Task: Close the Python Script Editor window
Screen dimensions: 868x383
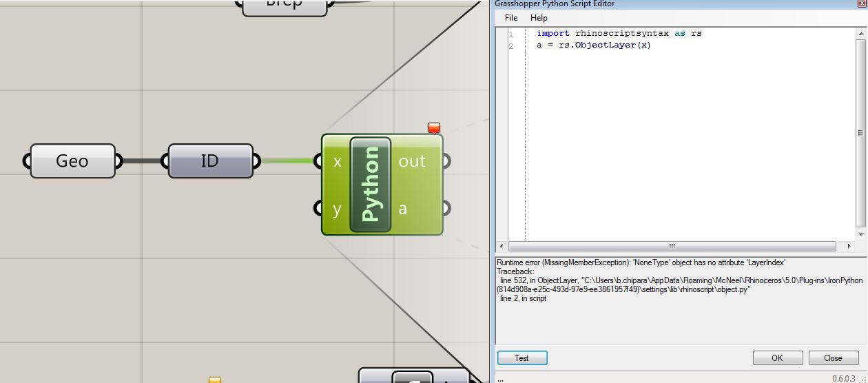Action: point(862,3)
